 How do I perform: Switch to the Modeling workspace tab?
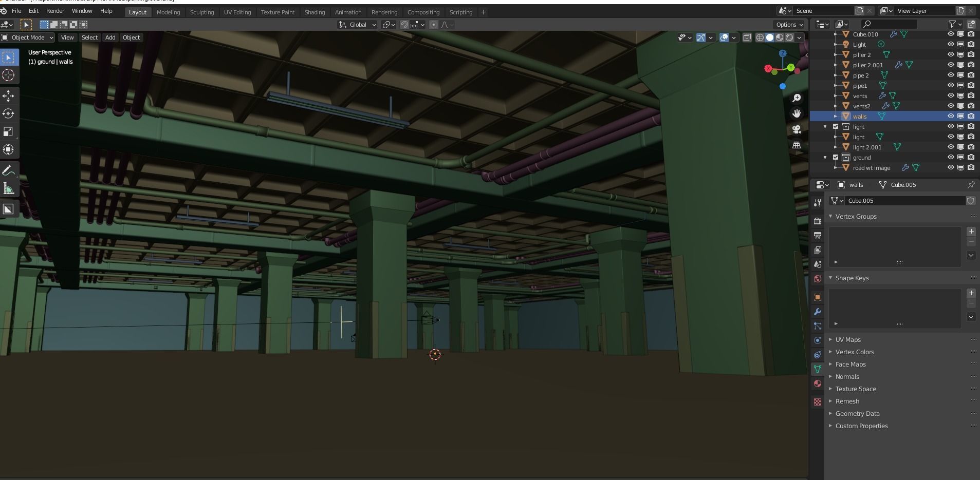pyautogui.click(x=168, y=12)
